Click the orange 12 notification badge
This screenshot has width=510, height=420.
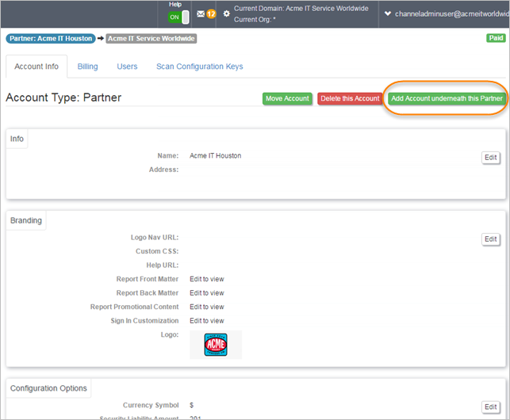[x=211, y=14]
